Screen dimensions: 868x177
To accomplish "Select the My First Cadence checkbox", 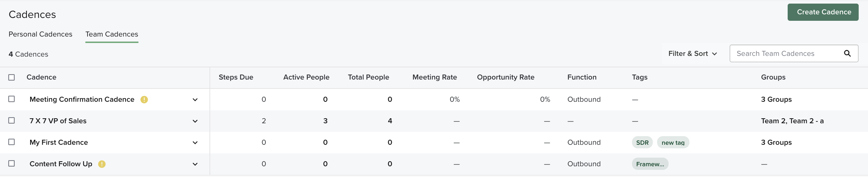I will pyautogui.click(x=11, y=142).
